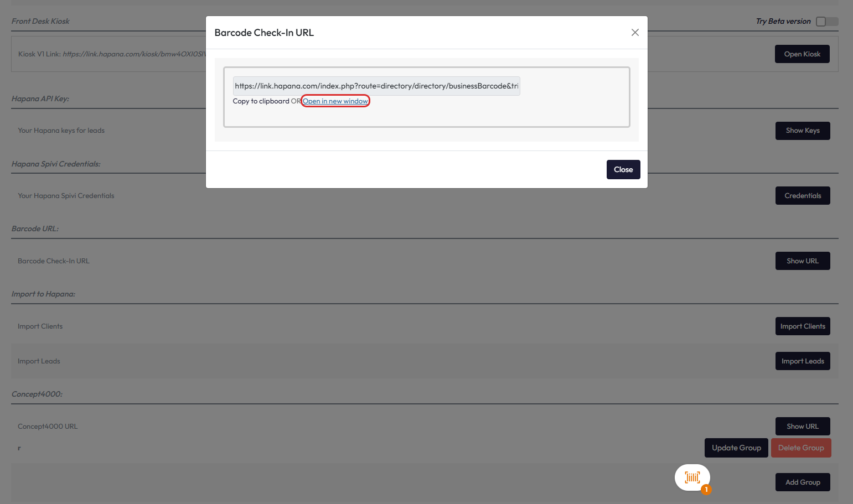Click the Open Kiosk button
The image size is (853, 504).
tap(802, 54)
